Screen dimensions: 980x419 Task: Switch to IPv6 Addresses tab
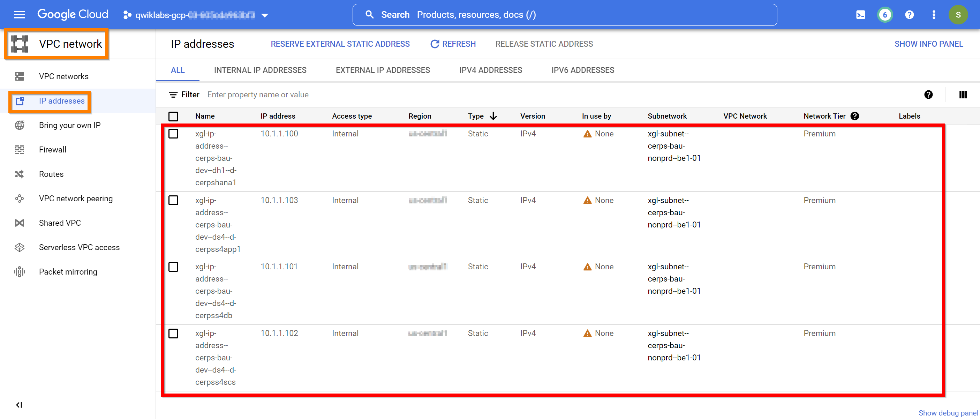click(x=583, y=70)
